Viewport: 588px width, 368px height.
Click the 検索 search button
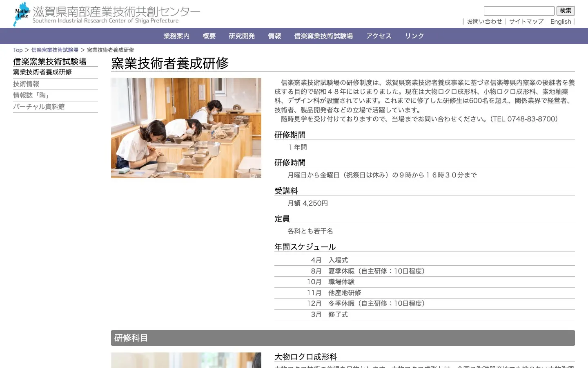tap(566, 11)
